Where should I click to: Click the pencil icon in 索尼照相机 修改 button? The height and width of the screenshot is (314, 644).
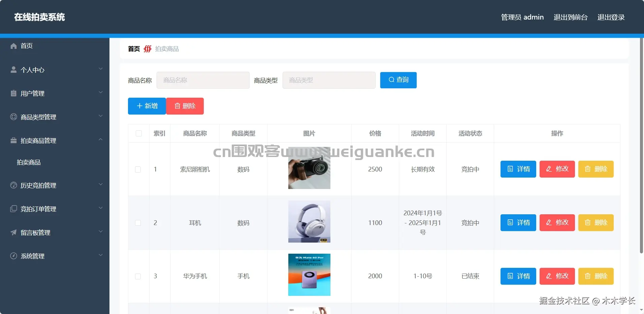[549, 169]
